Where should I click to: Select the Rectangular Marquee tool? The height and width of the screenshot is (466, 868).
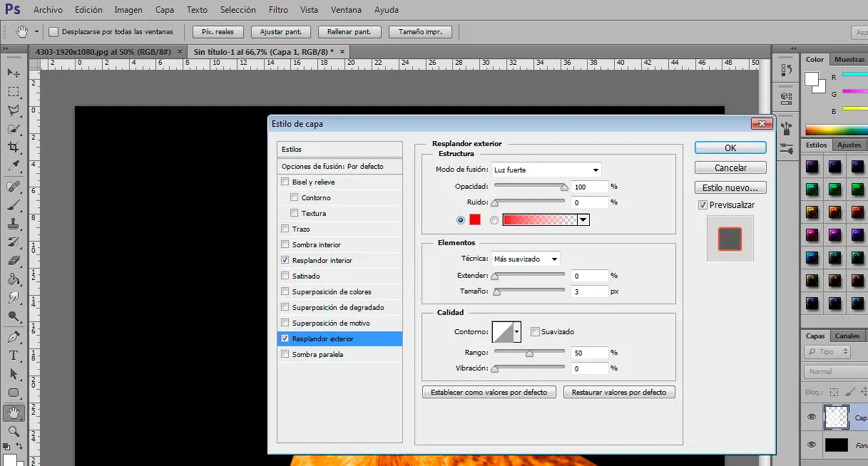pos(14,92)
